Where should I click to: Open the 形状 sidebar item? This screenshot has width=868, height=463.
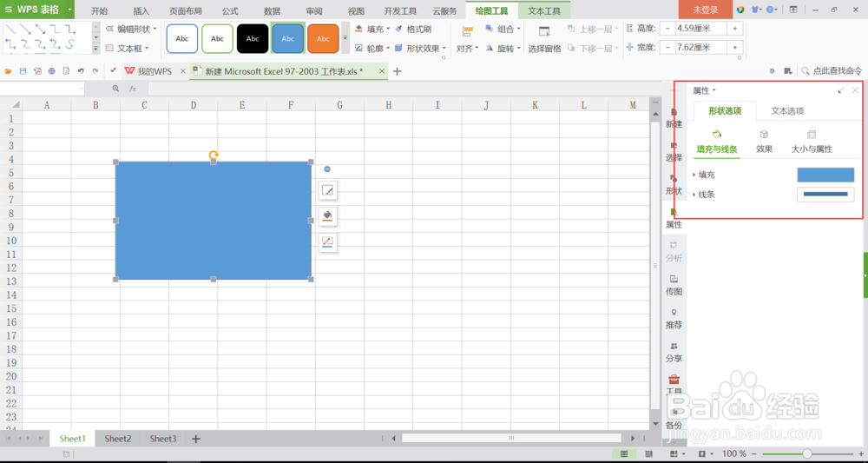(x=674, y=185)
